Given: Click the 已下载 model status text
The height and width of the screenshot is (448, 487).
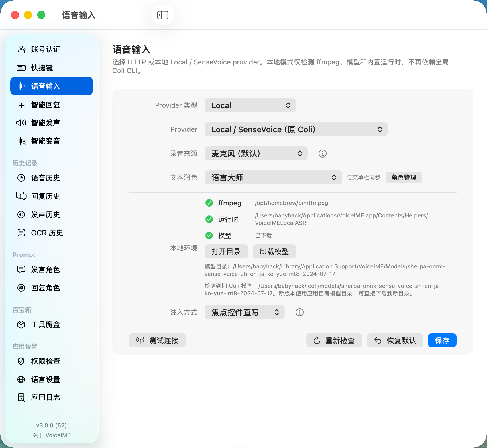Looking at the screenshot, I should 263,235.
